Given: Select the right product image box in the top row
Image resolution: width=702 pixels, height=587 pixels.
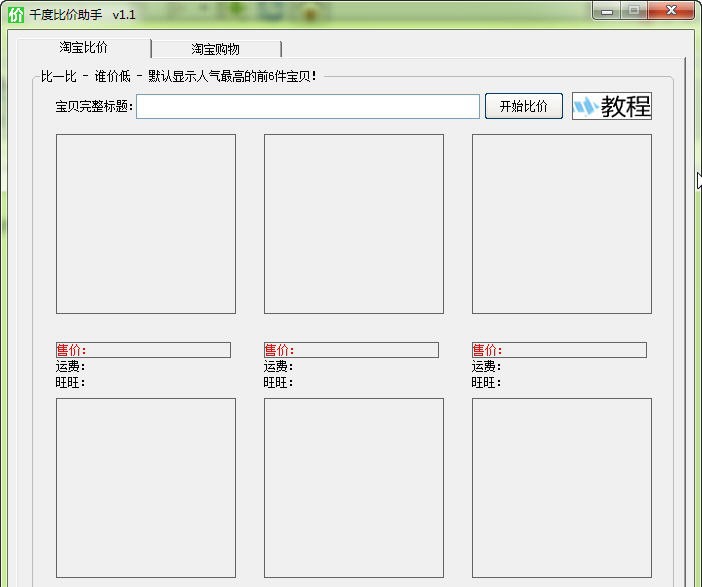Looking at the screenshot, I should click(x=562, y=224).
